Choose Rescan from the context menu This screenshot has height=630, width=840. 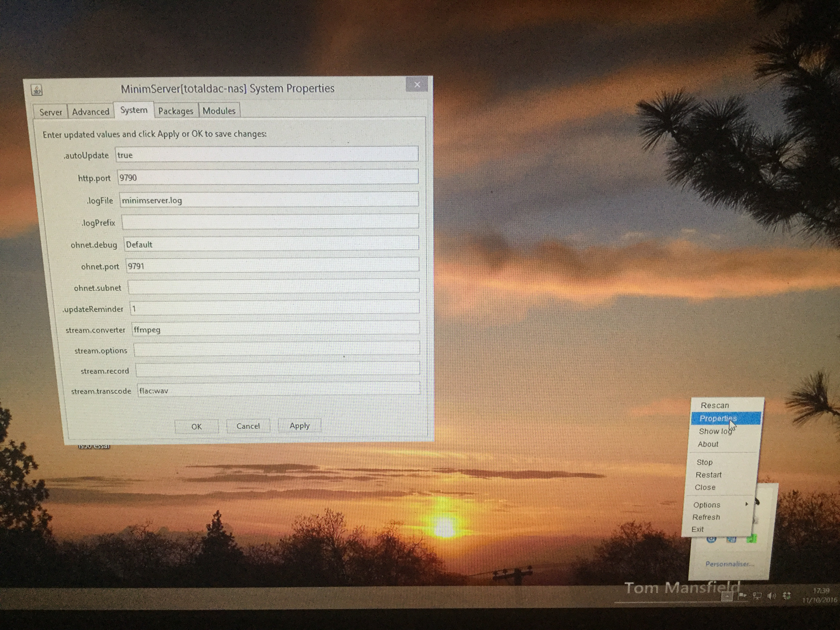point(715,405)
